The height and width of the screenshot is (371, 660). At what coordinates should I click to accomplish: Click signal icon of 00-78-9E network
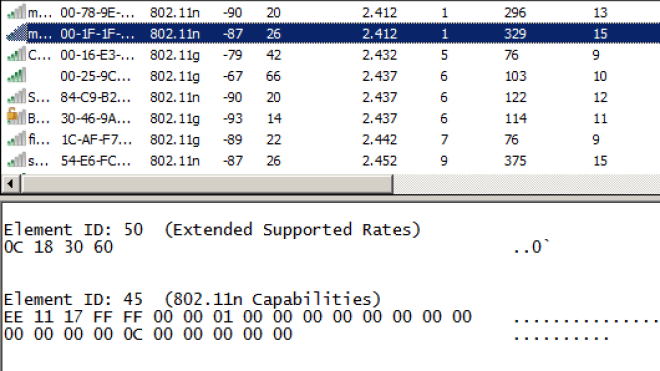pyautogui.click(x=16, y=12)
